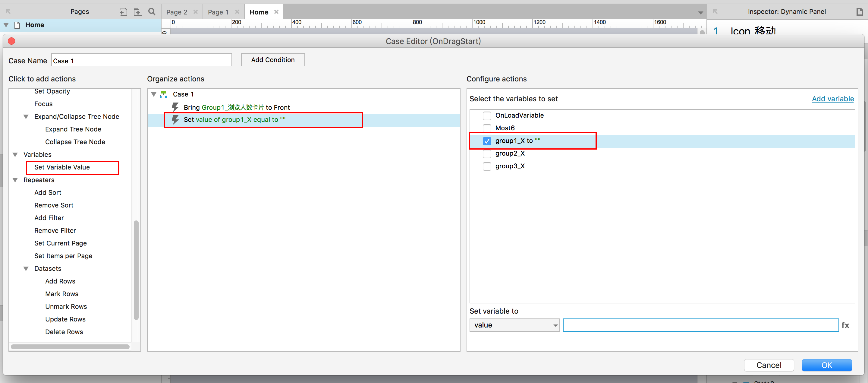Uncheck the group1_X variable checkbox

[x=486, y=141]
